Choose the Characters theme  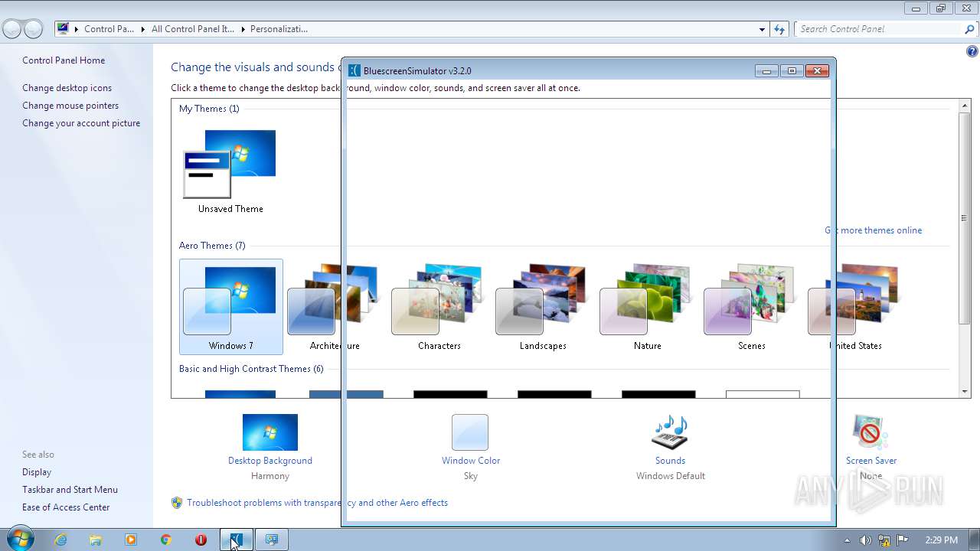[x=439, y=306]
